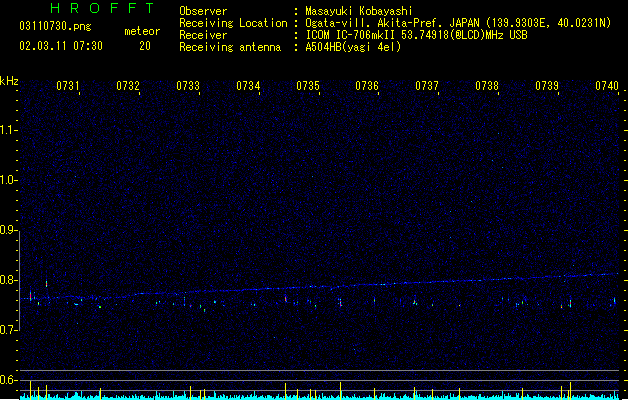Click the meteor count 20

145,46
